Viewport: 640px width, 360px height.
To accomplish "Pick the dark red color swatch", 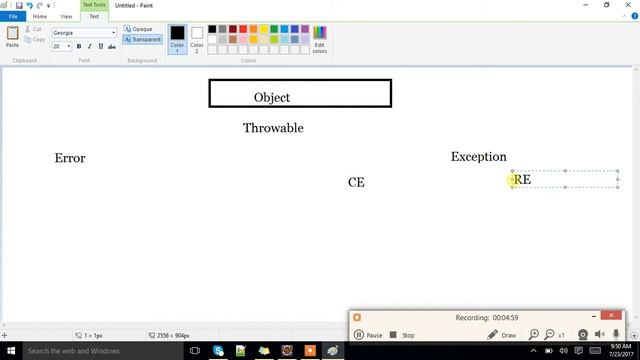I will tap(233, 29).
